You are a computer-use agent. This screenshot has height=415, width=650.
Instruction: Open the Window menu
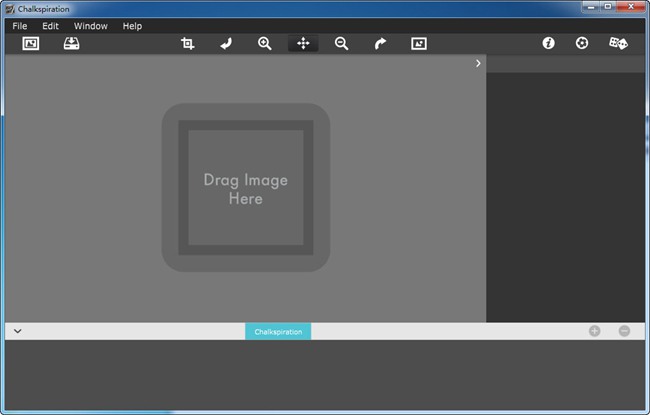[x=91, y=26]
